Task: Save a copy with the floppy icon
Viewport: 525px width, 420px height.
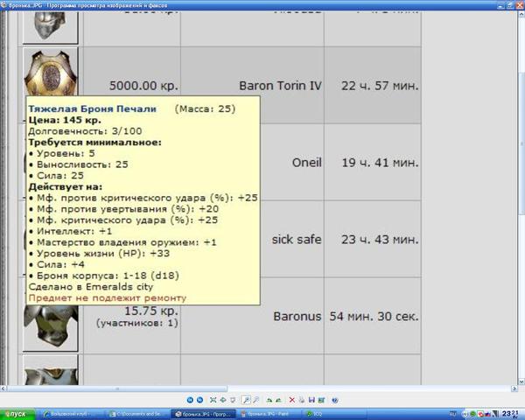Action: 311,400
